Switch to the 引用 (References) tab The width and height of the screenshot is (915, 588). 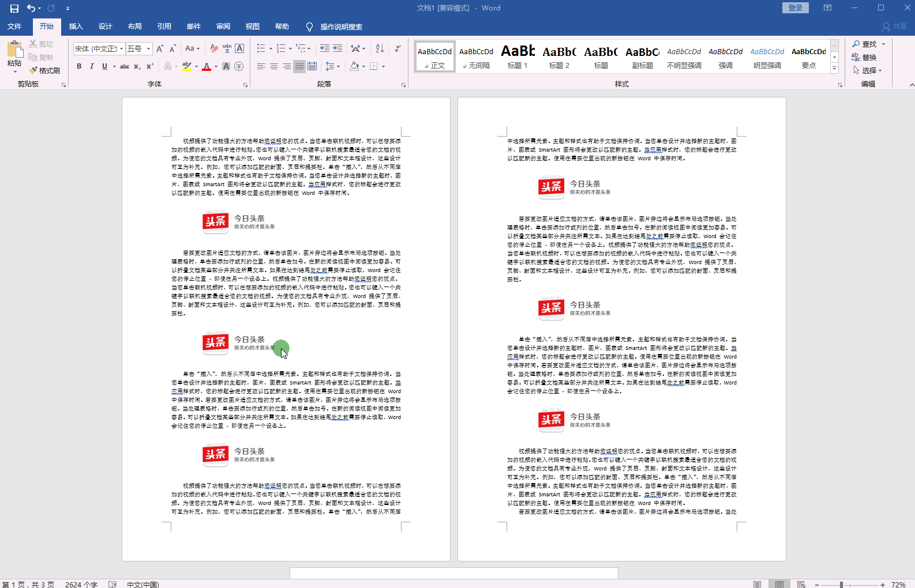[x=164, y=27]
